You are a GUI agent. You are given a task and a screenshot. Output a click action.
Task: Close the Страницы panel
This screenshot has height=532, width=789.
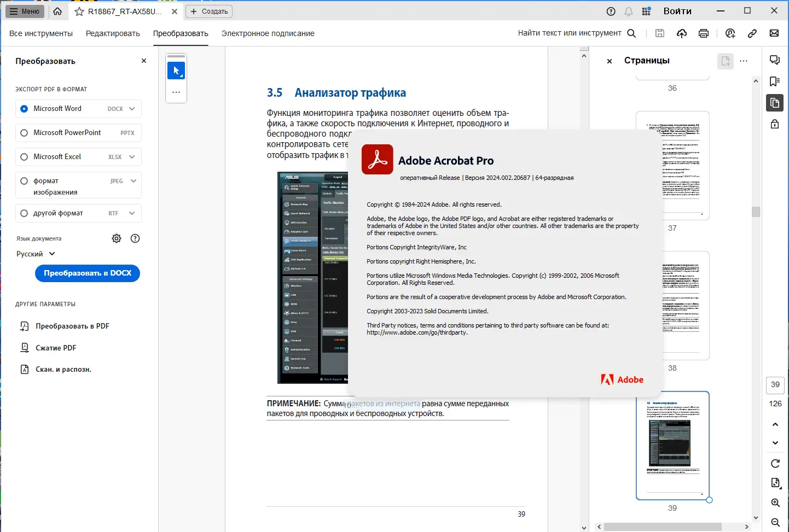(610, 61)
